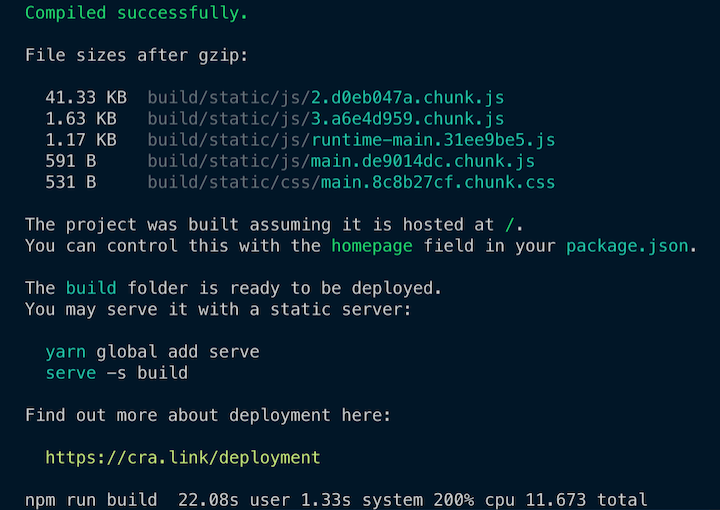Click the '41.33 KB' file size
This screenshot has height=510, width=720.
pos(86,97)
